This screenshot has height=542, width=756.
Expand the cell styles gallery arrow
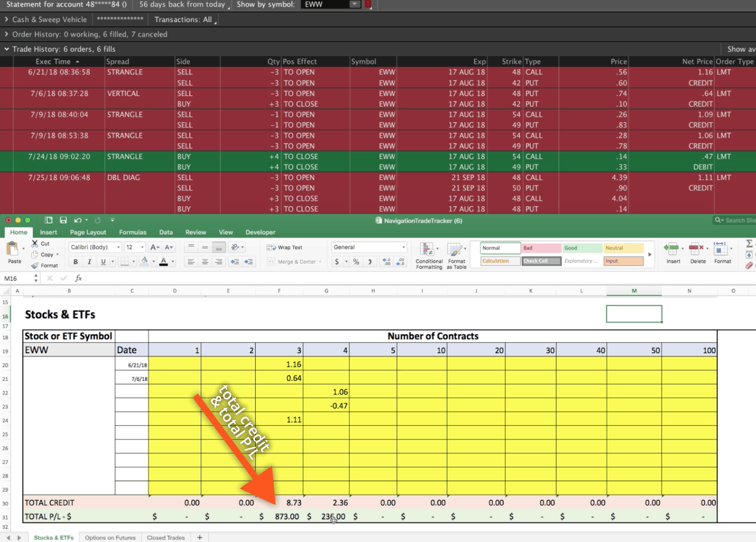[x=650, y=254]
